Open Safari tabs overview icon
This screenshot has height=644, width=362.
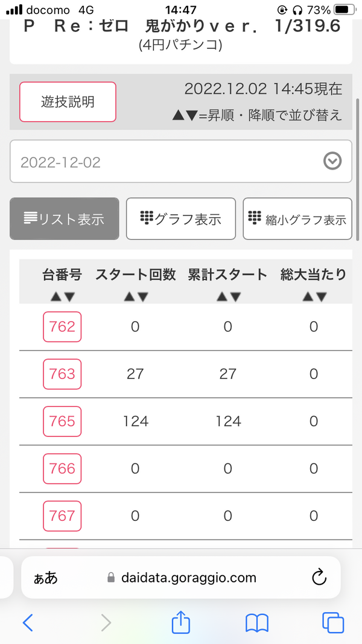333,623
